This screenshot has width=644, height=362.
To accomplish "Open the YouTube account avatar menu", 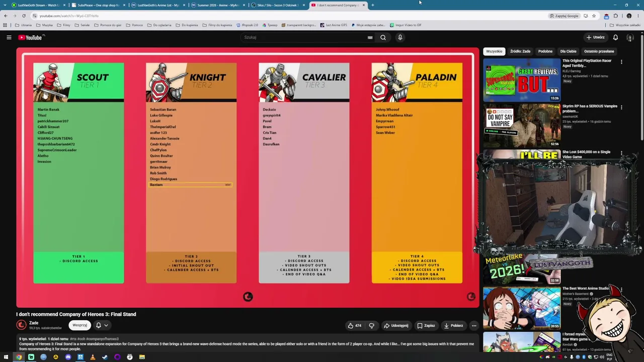I will click(630, 37).
